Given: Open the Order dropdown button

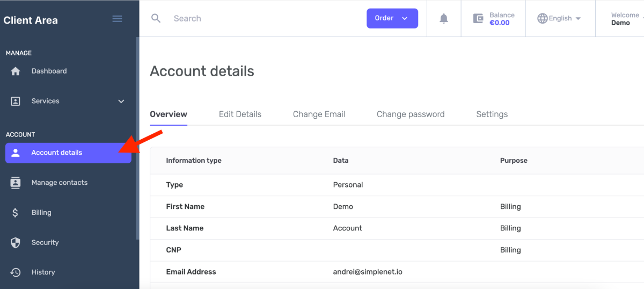Looking at the screenshot, I should tap(392, 18).
